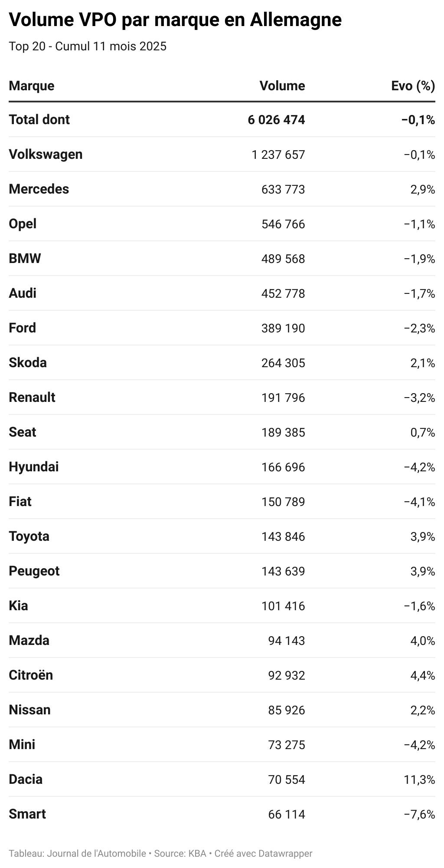The width and height of the screenshot is (444, 868).
Task: Click the BMW evolution value −1,9%
Action: (x=419, y=259)
